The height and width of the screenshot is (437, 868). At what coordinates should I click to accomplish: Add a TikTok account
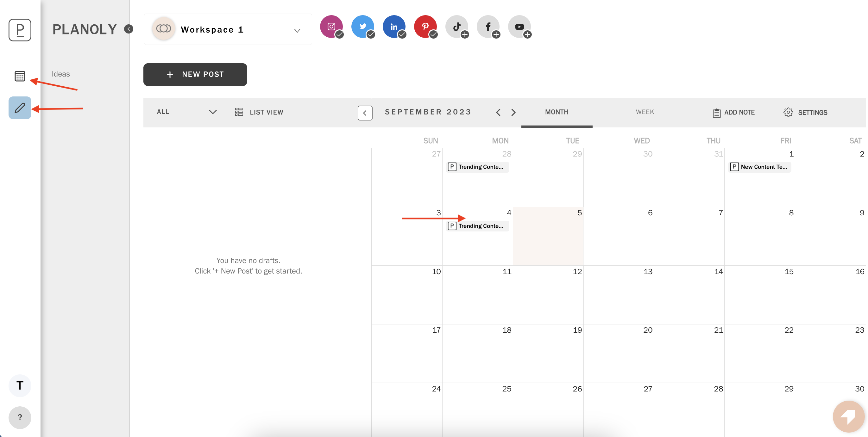(456, 27)
